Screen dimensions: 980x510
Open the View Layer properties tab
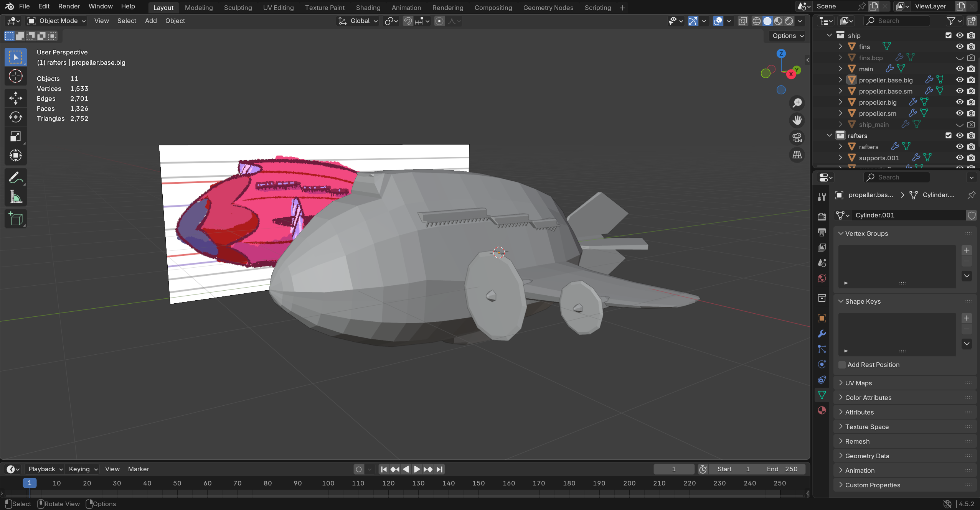[x=822, y=247]
